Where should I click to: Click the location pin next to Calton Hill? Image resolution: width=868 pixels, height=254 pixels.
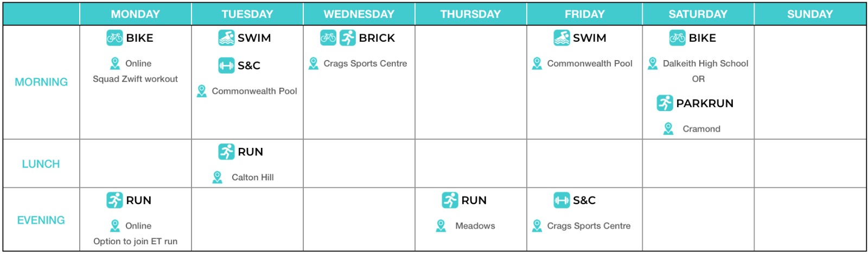click(218, 177)
